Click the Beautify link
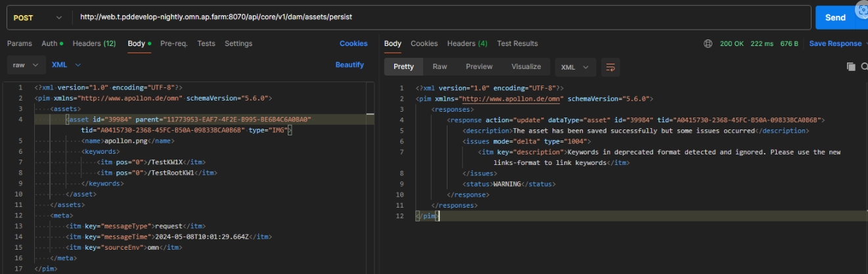The height and width of the screenshot is (274, 868). pyautogui.click(x=350, y=65)
